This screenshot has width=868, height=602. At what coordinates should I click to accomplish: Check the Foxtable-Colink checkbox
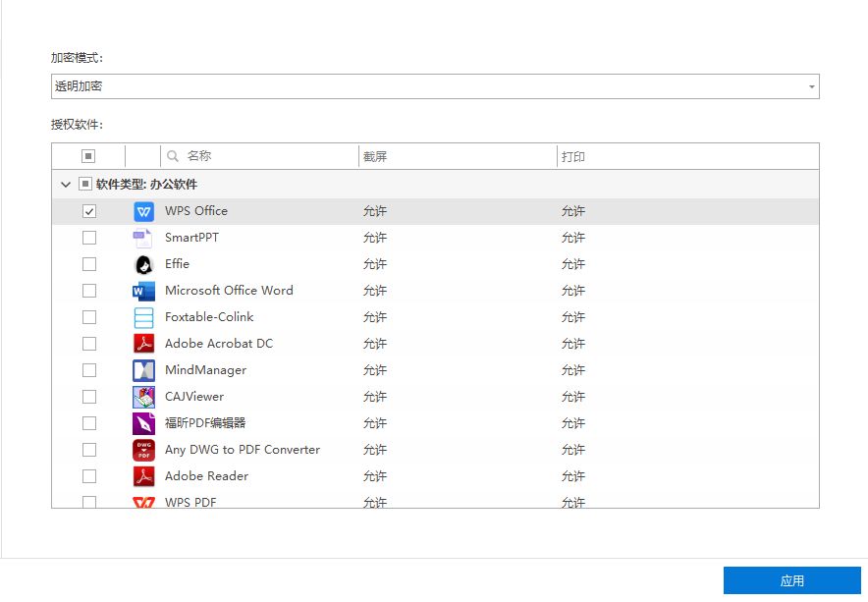(x=89, y=317)
